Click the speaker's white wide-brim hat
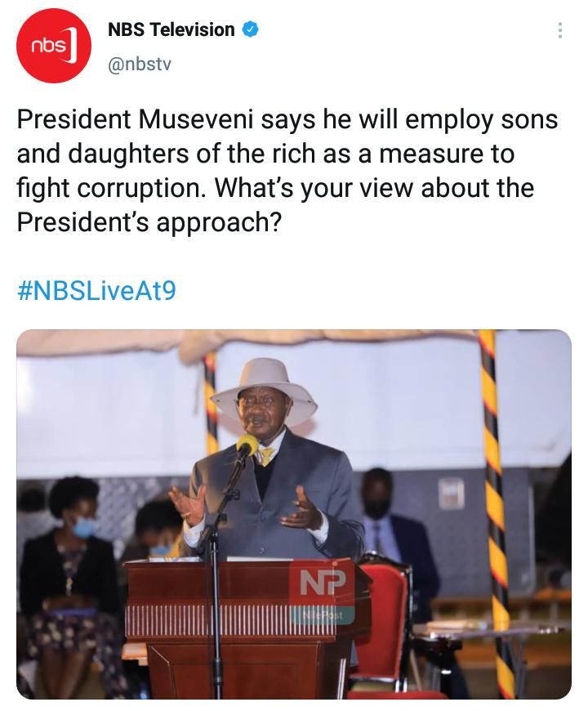The width and height of the screenshot is (588, 711). pyautogui.click(x=264, y=390)
